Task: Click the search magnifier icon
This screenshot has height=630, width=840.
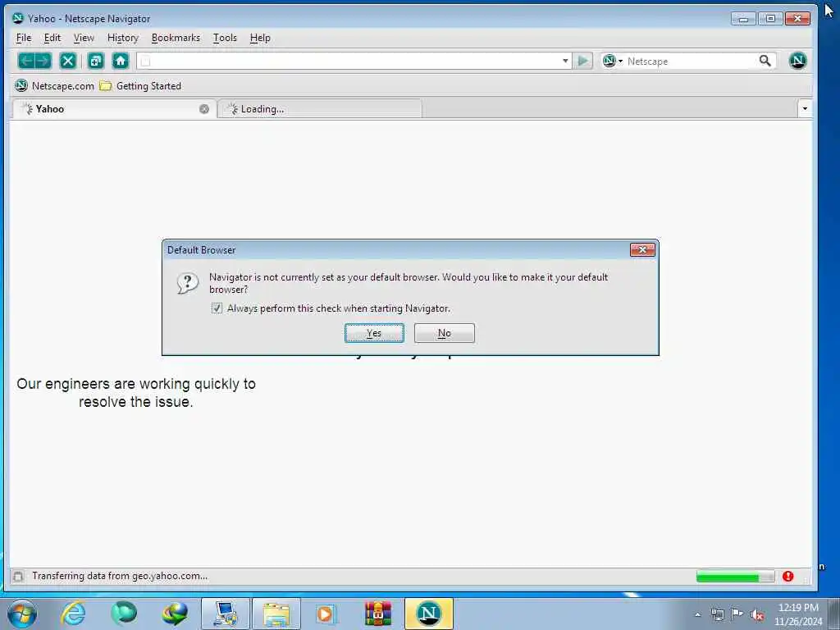Action: pos(765,61)
